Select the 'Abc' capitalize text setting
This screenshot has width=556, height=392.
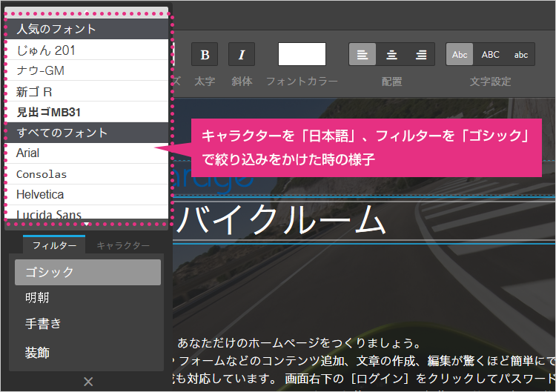point(460,54)
